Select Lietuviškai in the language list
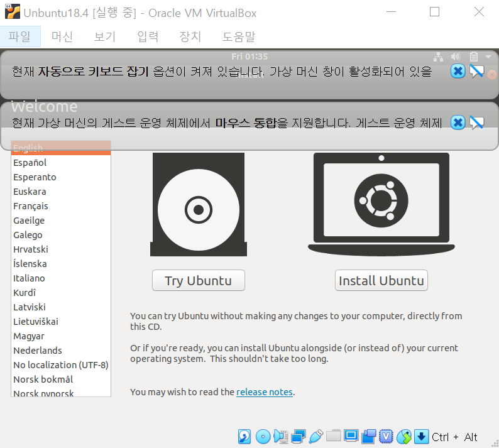The width and height of the screenshot is (499, 448). tap(61, 321)
